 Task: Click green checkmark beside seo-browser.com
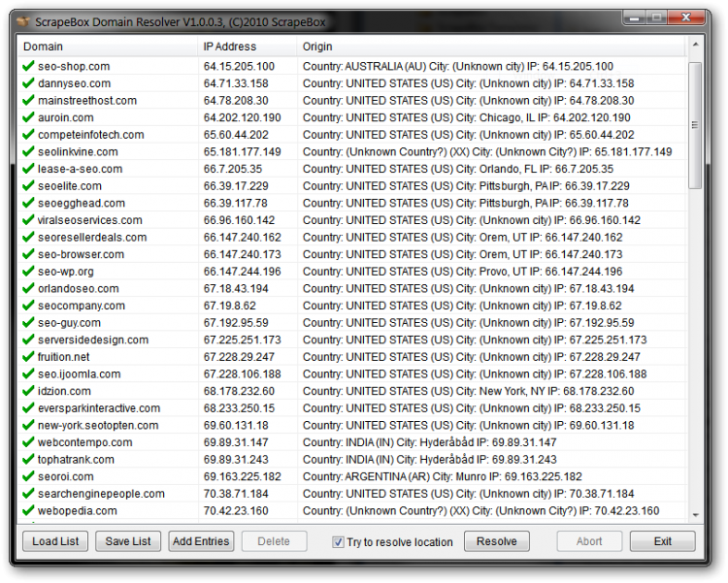tap(28, 254)
